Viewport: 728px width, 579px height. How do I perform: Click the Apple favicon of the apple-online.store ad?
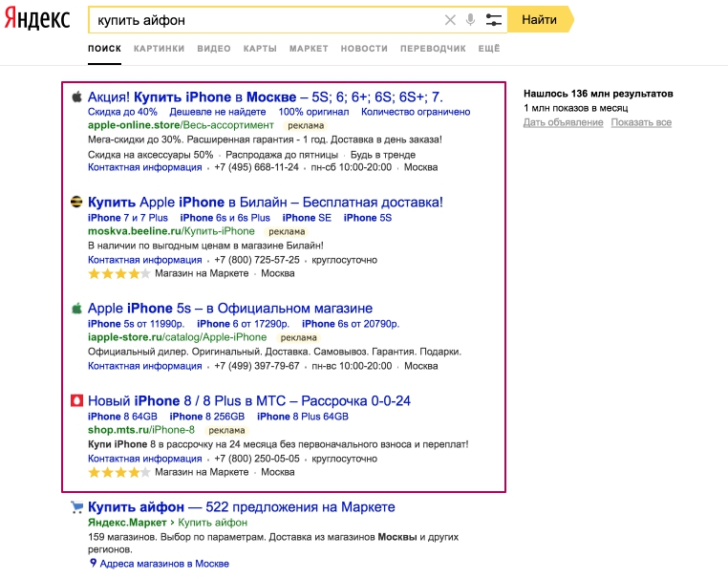pyautogui.click(x=76, y=96)
